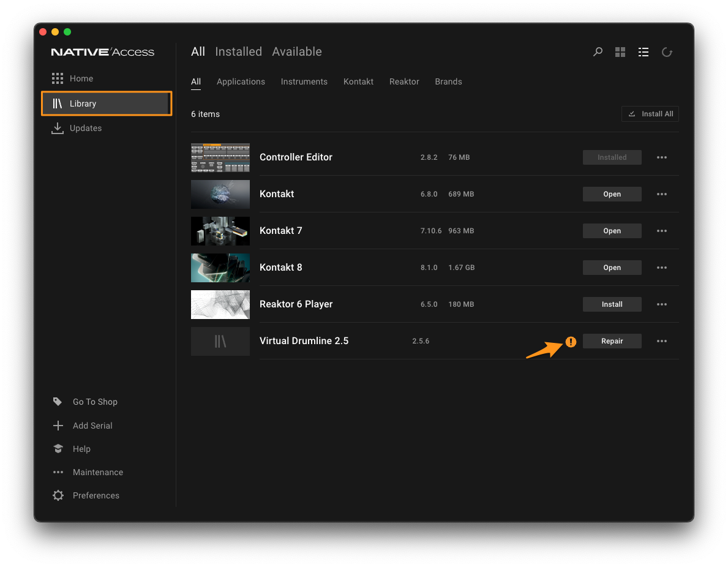The image size is (728, 567).
Task: Click Installed button for Controller Editor
Action: [612, 157]
